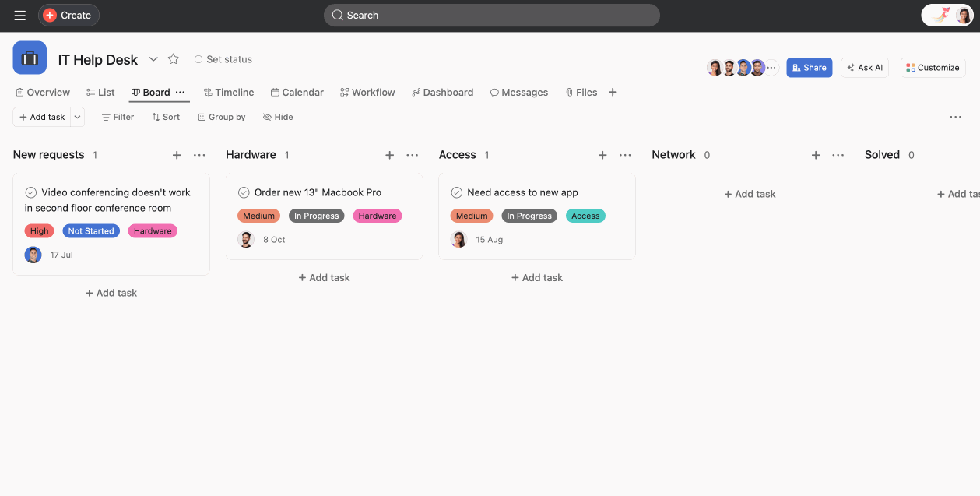The width and height of the screenshot is (980, 496).
Task: Open the Hide fields menu
Action: pyautogui.click(x=277, y=117)
